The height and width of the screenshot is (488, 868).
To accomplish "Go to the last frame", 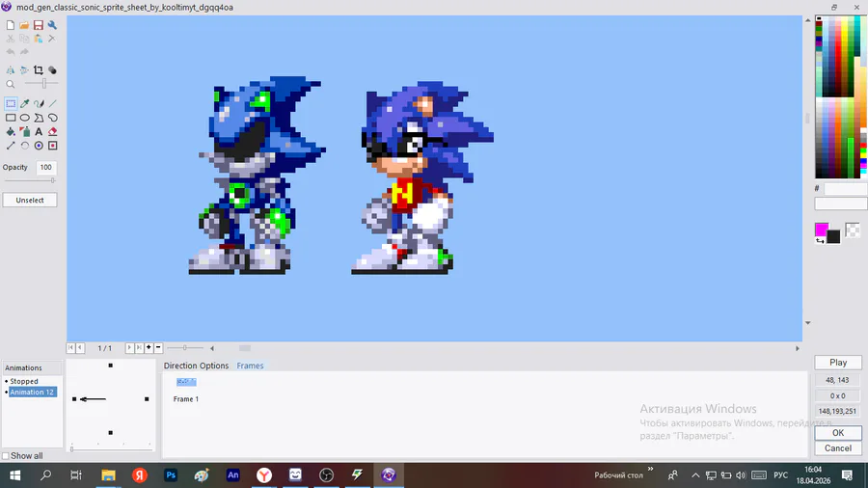I will click(x=139, y=347).
